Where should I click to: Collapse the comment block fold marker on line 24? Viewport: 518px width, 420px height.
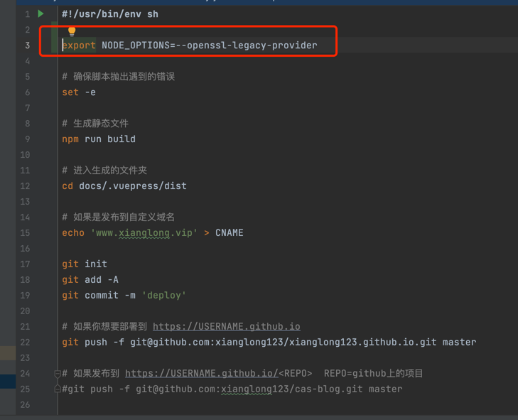pyautogui.click(x=58, y=373)
